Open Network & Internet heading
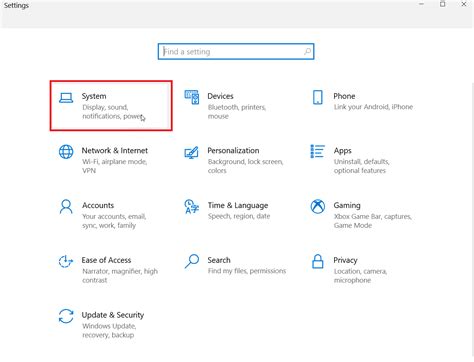Image resolution: width=474 pixels, height=362 pixels. click(x=115, y=151)
